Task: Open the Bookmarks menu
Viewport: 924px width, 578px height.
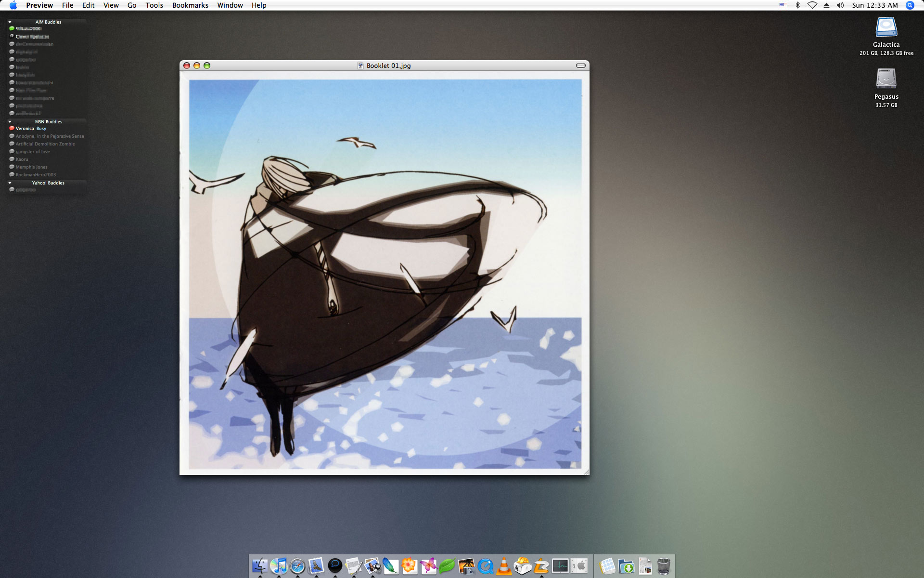Action: click(x=190, y=5)
